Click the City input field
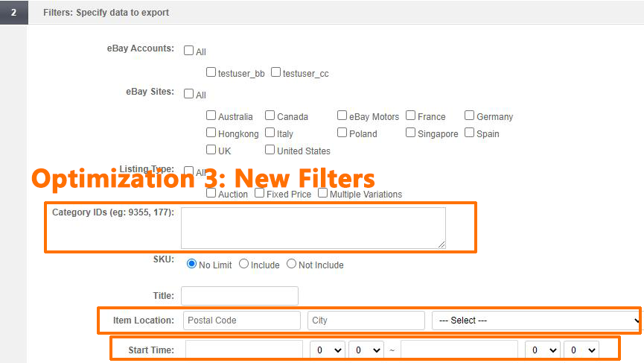Viewport: 644px width, 363px height. (366, 321)
